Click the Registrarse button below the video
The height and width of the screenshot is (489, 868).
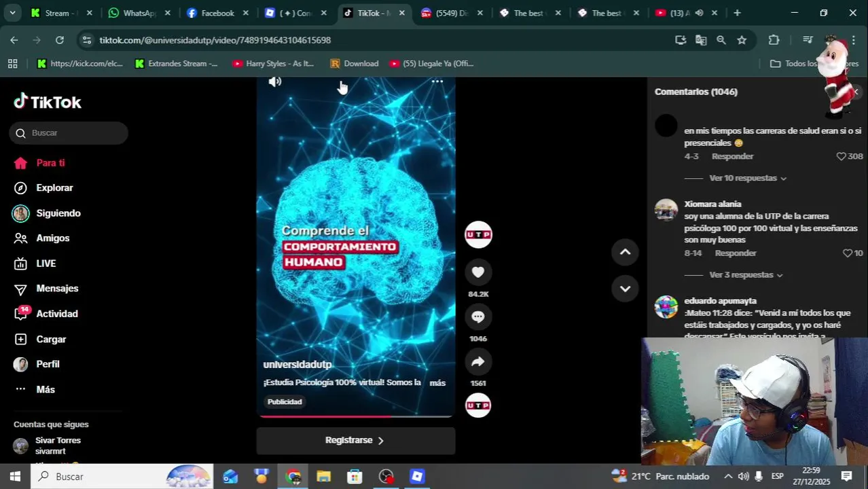point(355,440)
